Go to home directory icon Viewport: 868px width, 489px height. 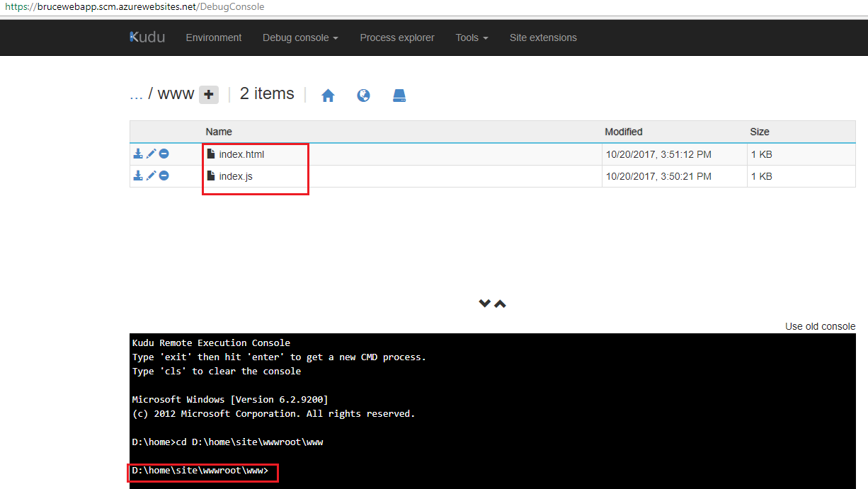328,96
